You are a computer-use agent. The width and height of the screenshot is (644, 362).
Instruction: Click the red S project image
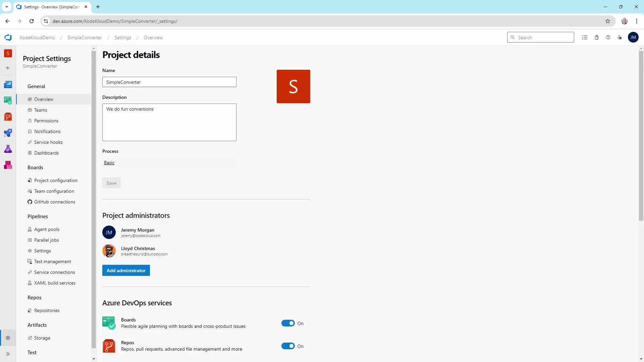293,86
